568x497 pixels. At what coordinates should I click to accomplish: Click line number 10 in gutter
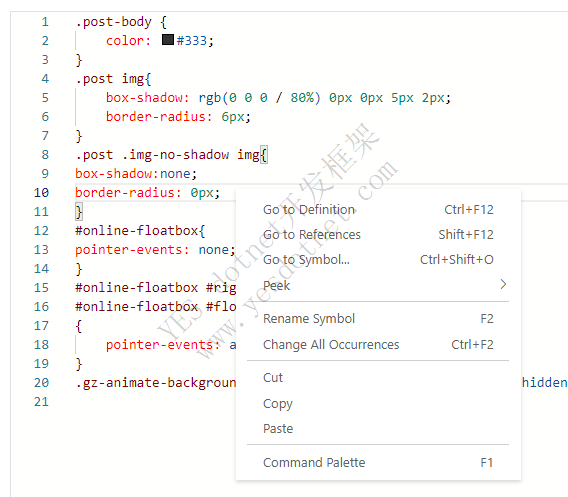[41, 193]
